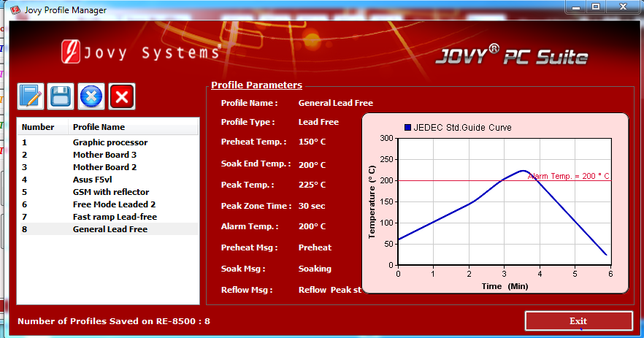This screenshot has height=338, width=644.
Task: Click the Soak End Temp. value 200° C
Action: click(312, 165)
